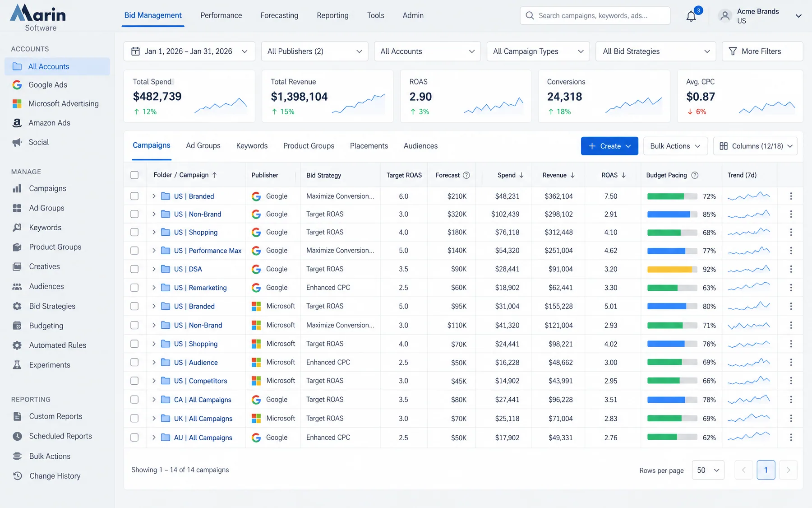
Task: Go to page 1
Action: click(766, 471)
